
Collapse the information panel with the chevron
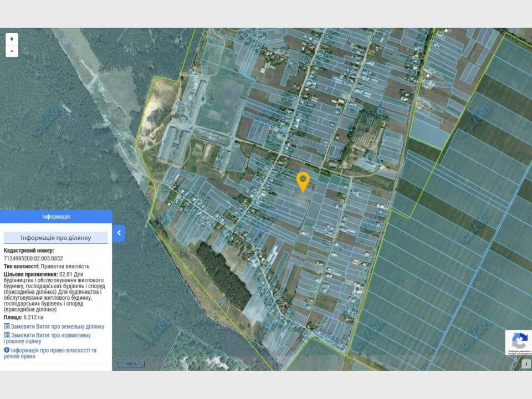(119, 233)
